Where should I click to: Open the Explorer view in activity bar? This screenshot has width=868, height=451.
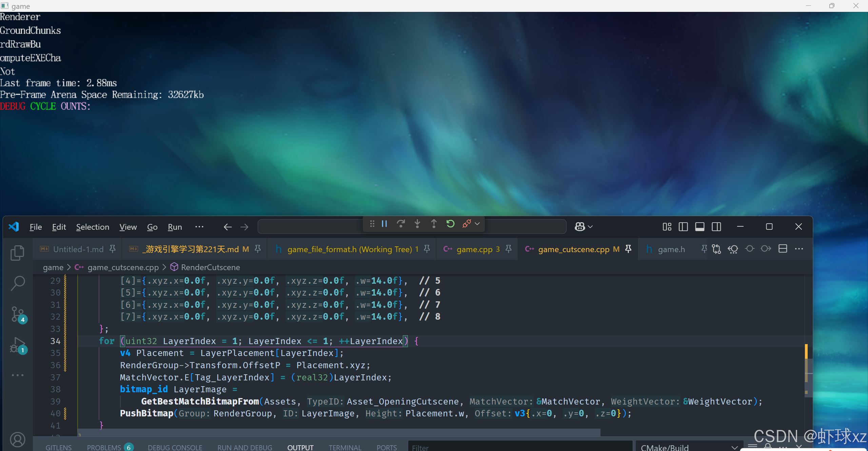pyautogui.click(x=17, y=253)
